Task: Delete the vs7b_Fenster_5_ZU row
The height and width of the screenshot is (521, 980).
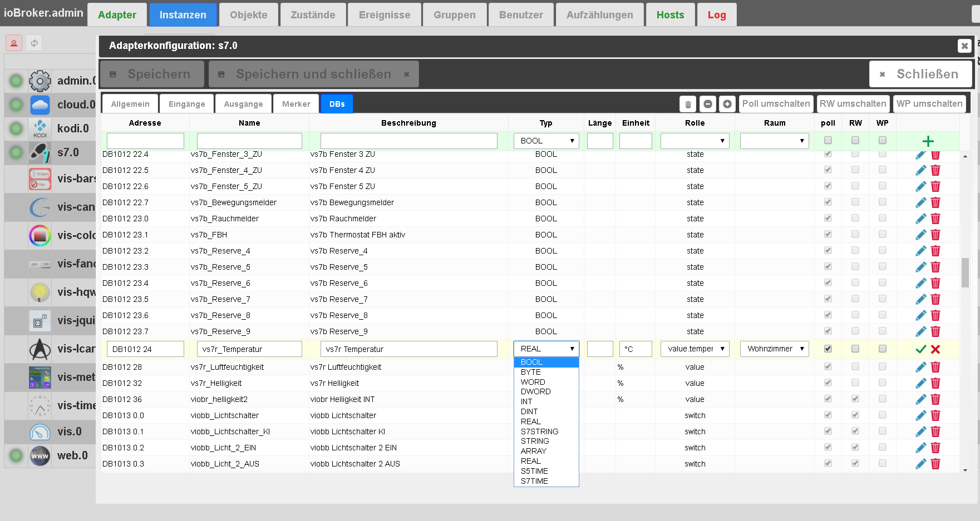Action: coord(935,186)
